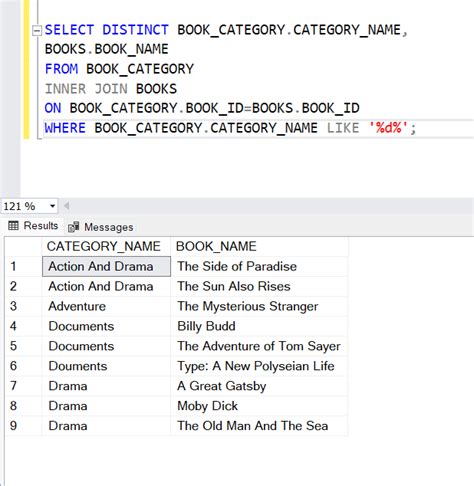Viewport: 474px width, 486px height.
Task: Switch to the Results tab
Action: click(33, 226)
